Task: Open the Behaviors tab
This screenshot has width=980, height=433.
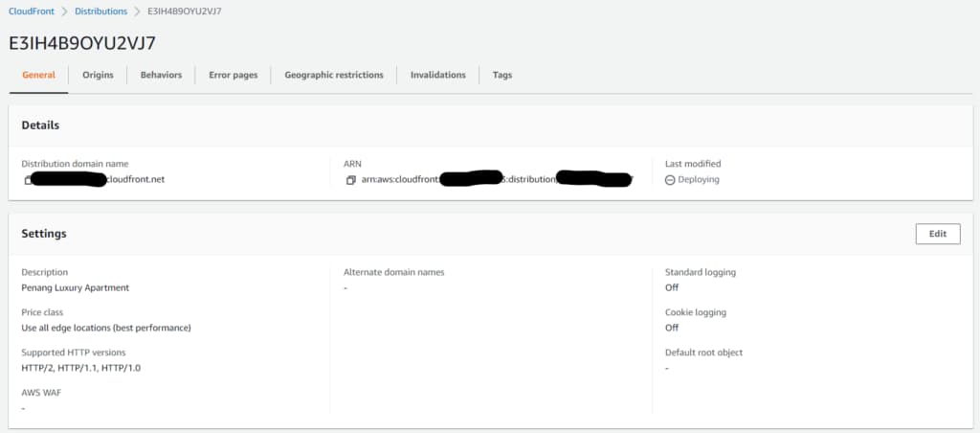Action: (161, 75)
